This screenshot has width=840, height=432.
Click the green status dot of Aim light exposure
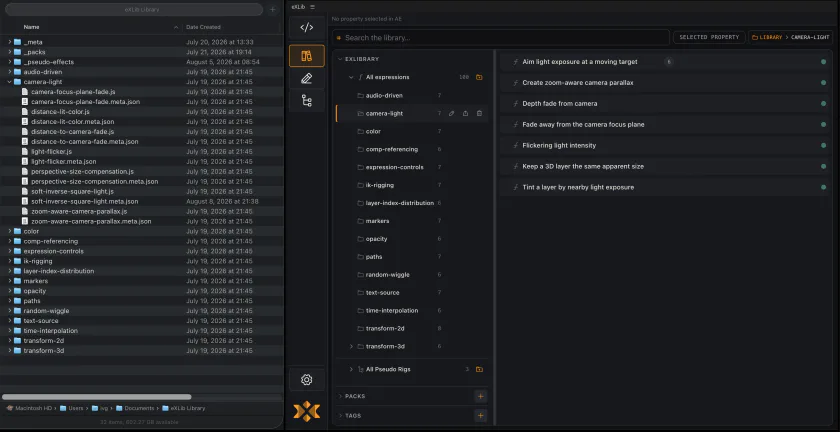click(x=823, y=62)
